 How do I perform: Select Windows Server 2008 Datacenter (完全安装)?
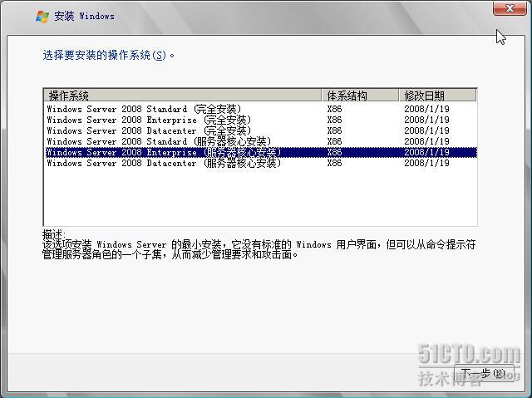tap(260, 130)
